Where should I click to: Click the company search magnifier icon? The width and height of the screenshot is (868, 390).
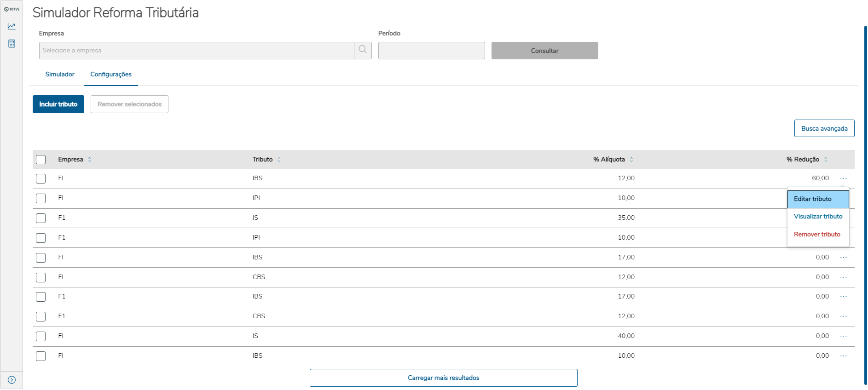(x=363, y=50)
